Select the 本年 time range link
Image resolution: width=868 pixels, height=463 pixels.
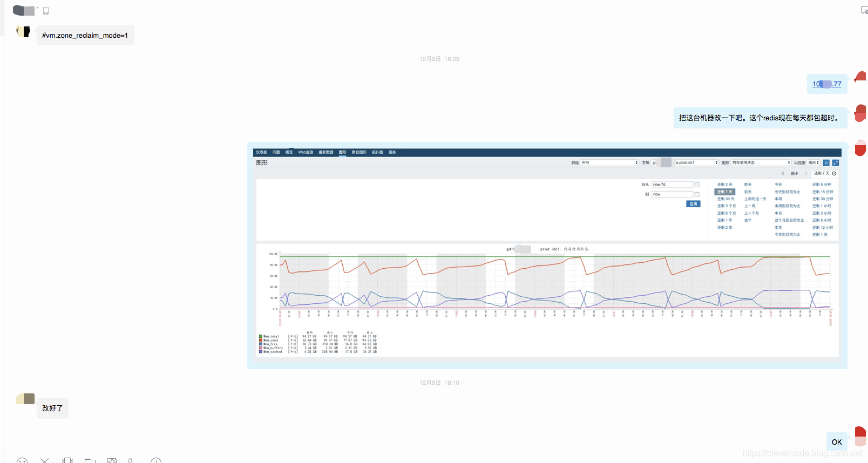[x=778, y=228]
